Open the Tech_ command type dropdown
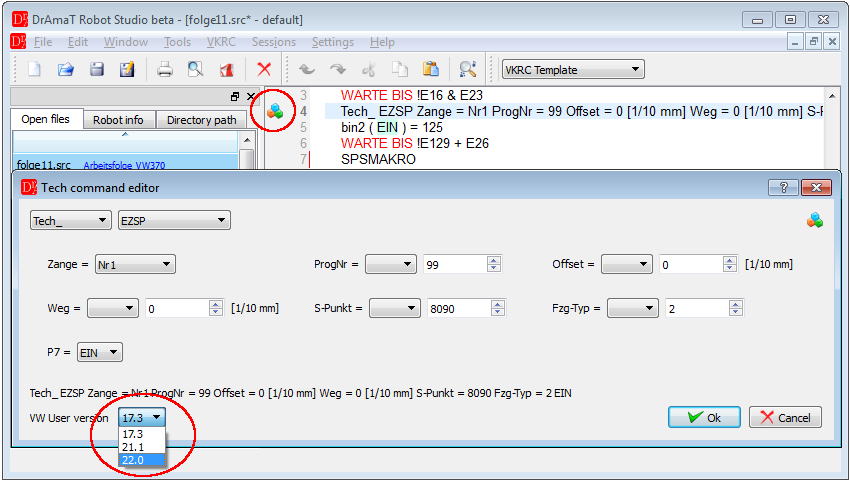 [70, 221]
